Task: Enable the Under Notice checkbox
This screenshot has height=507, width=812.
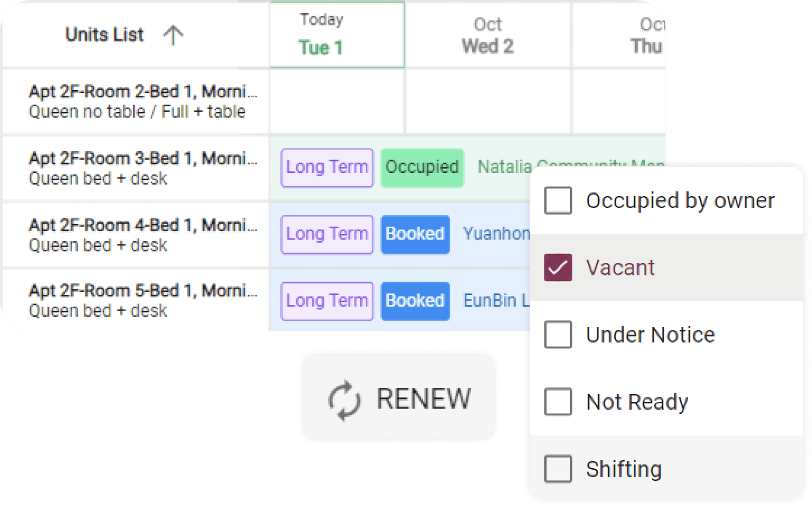Action: click(558, 335)
